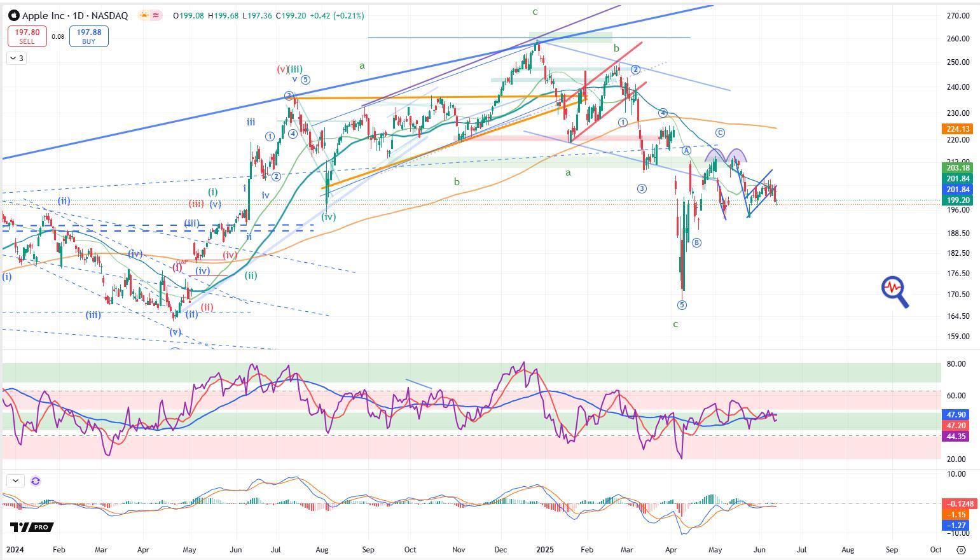
Task: Click the TradingView PRO logo
Action: pyautogui.click(x=31, y=527)
